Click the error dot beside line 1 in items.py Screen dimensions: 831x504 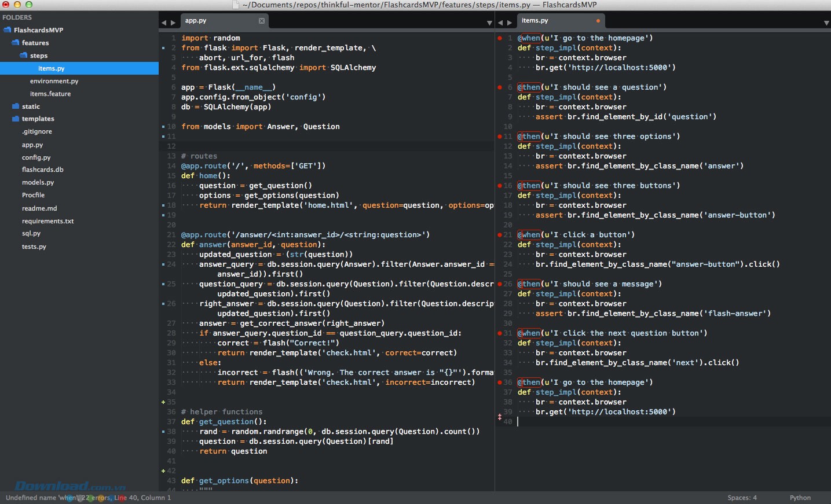[x=499, y=38]
